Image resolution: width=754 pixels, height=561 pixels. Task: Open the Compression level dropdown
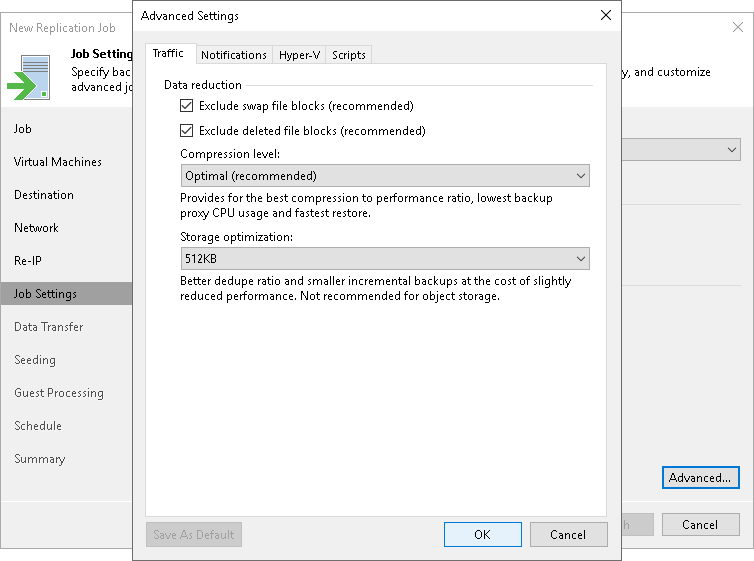385,176
